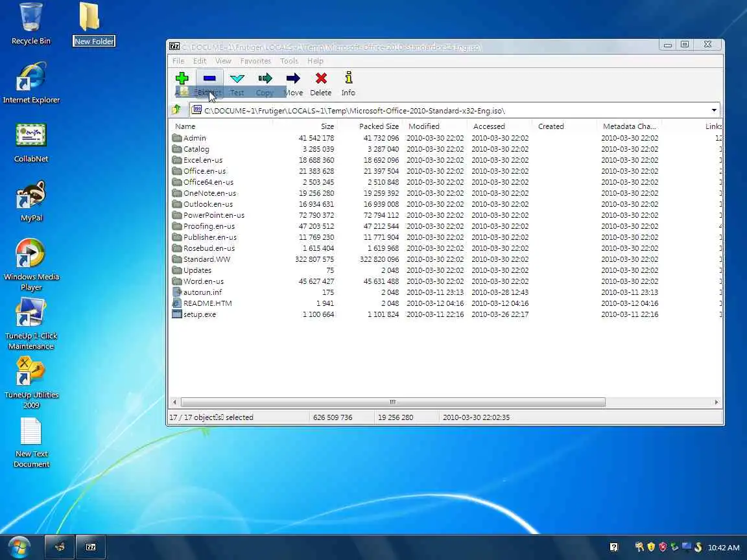Viewport: 747px width, 560px height.
Task: Select the autorun.inf file icon
Action: click(177, 292)
